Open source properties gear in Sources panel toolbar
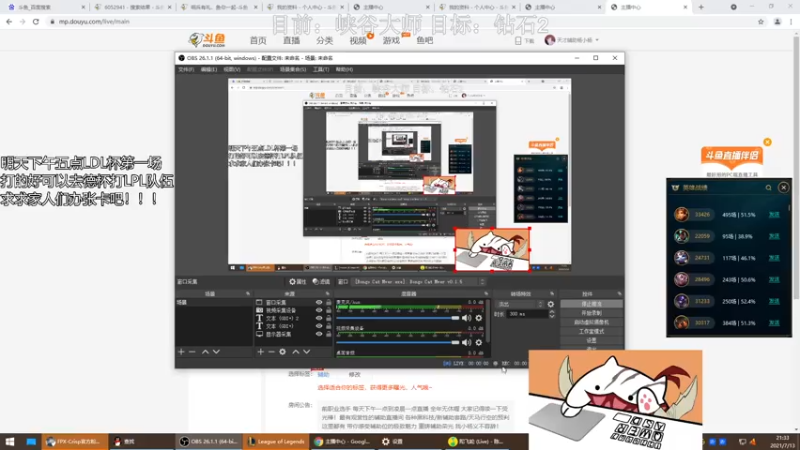The height and width of the screenshot is (450, 800). click(283, 352)
